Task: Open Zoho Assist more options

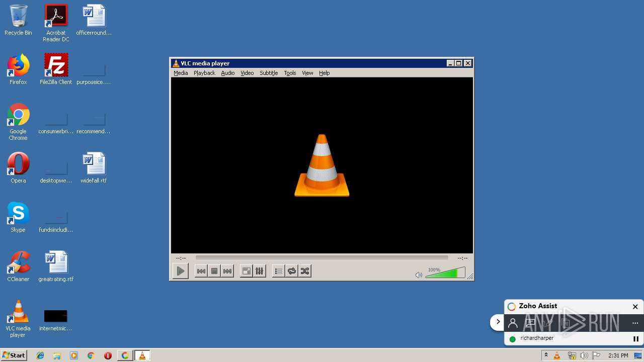Action: click(x=635, y=323)
